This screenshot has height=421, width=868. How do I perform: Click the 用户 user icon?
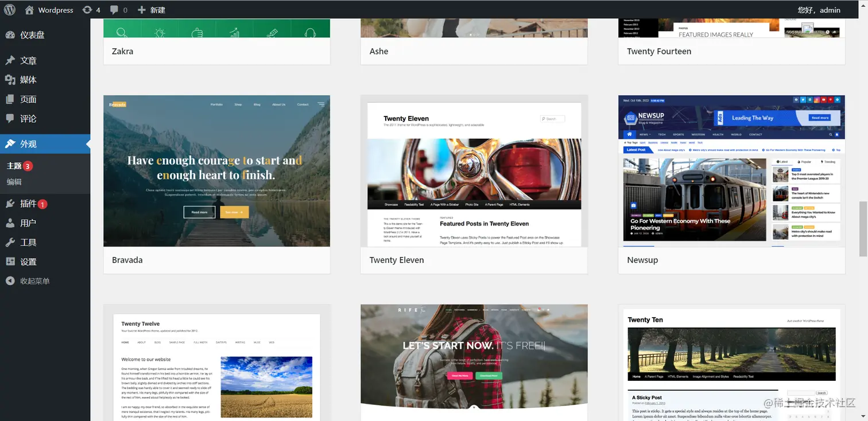click(x=10, y=223)
